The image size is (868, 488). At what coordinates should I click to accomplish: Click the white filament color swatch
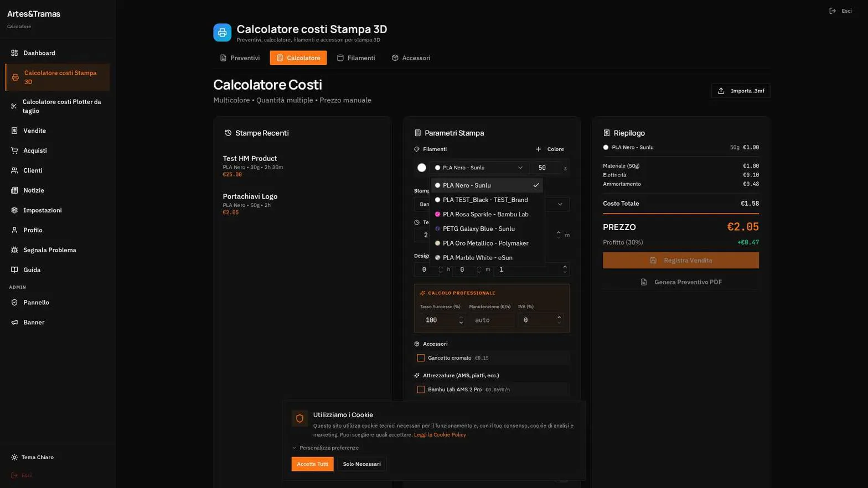421,168
